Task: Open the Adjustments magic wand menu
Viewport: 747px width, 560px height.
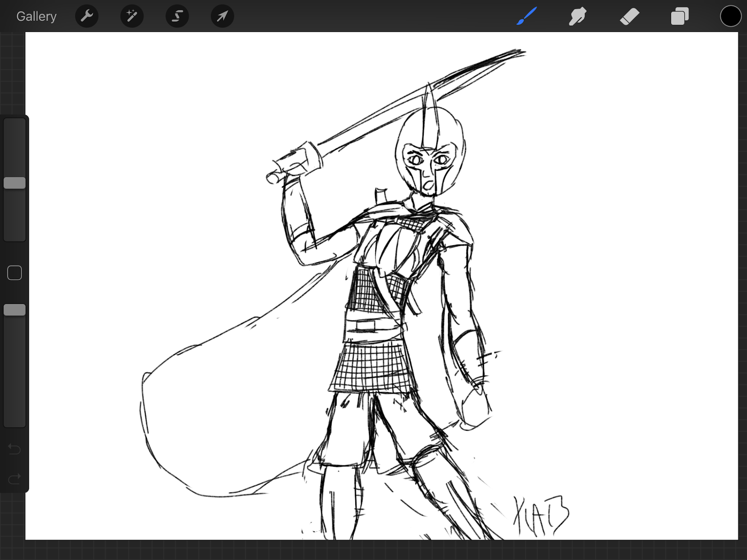Action: 132,16
